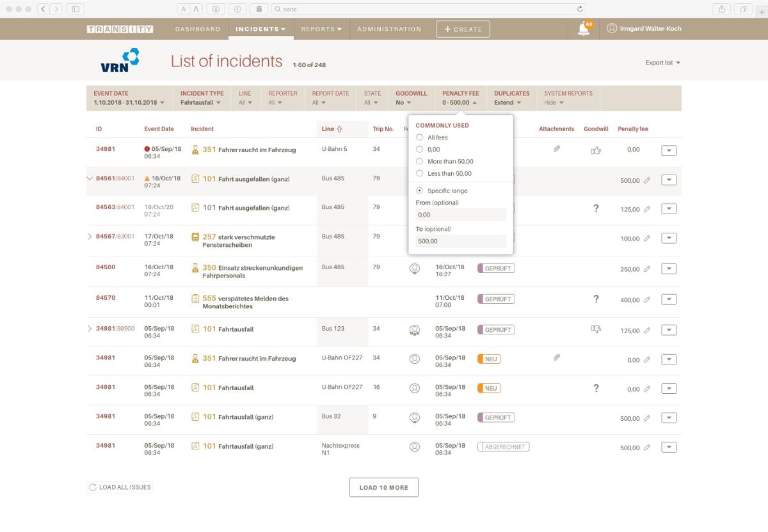Screen dimensions: 768x532
Task: Open the notifications bell
Action: [x=584, y=29]
